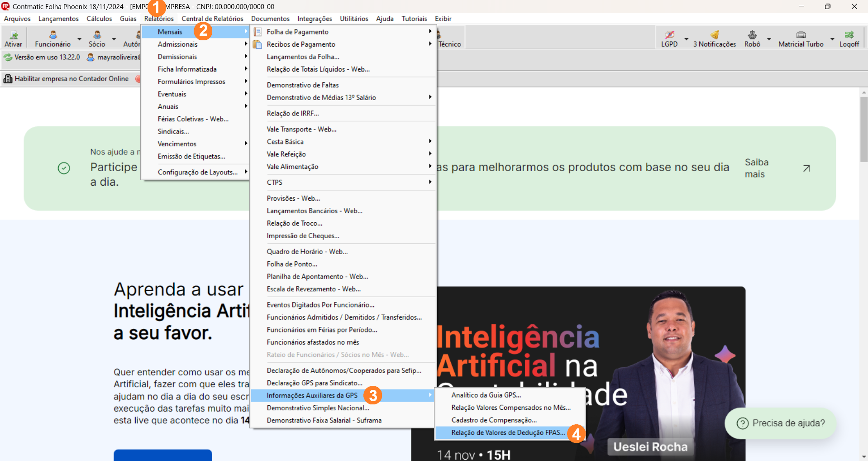Select Declaração GPS para Sindicato
The height and width of the screenshot is (461, 868).
click(x=343, y=383)
